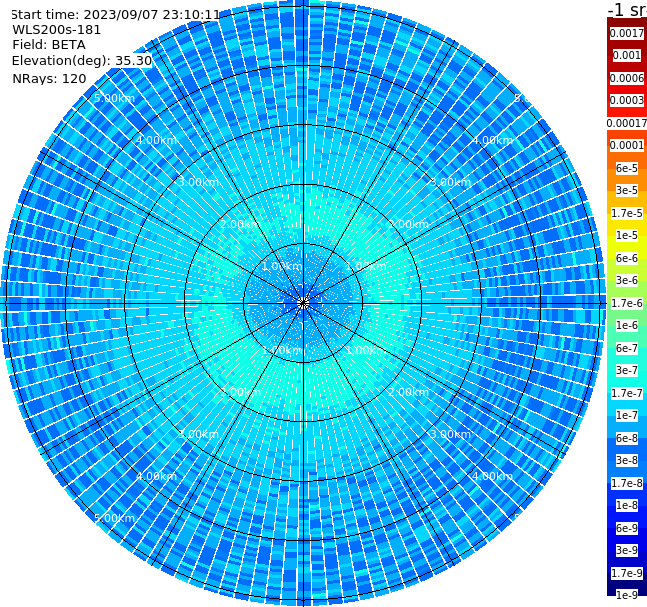Viewport: 647px width, 607px height.
Task: Click the 3.00km range label, upper-left quadrant
Action: pos(198,182)
